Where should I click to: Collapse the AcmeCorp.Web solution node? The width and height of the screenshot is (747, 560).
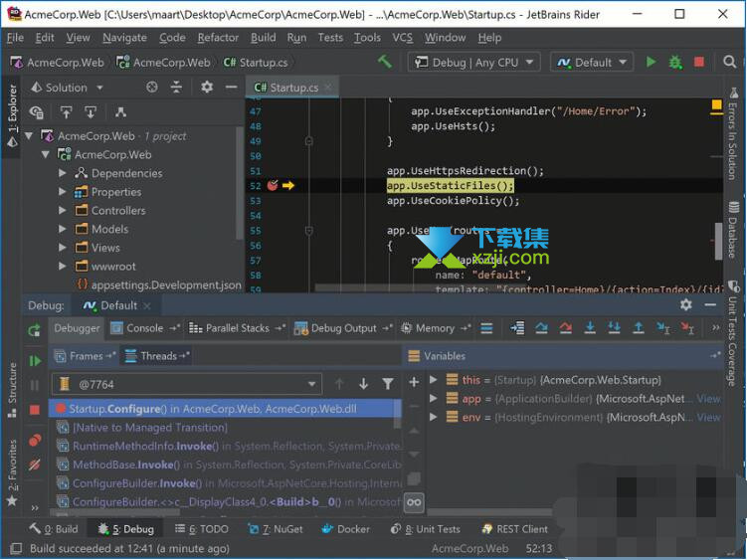pos(29,136)
